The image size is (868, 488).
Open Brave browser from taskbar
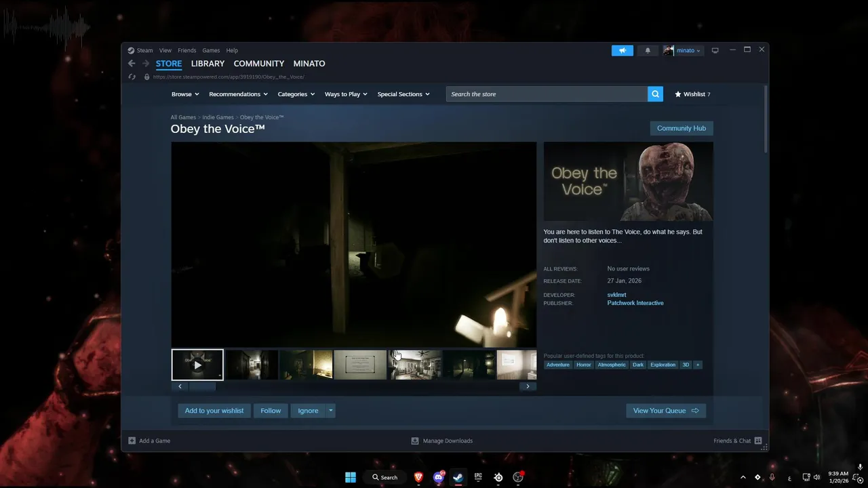(x=418, y=477)
